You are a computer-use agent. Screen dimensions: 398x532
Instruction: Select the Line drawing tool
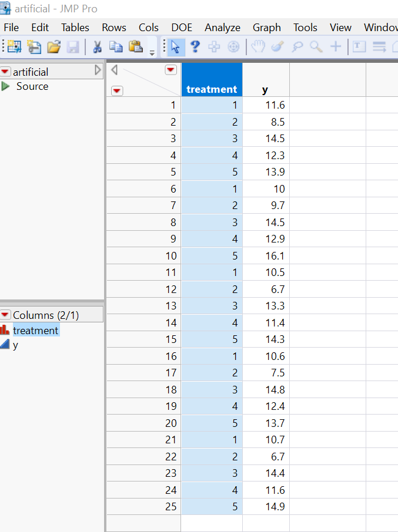click(379, 46)
